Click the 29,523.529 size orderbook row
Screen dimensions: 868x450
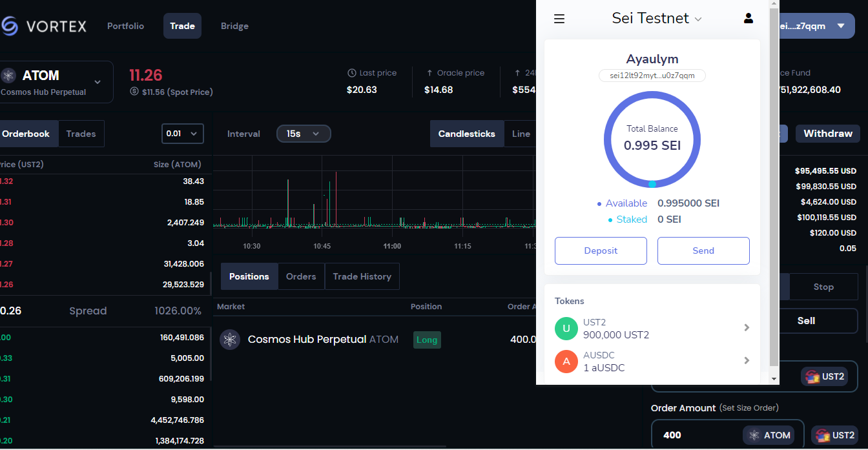pyautogui.click(x=103, y=285)
